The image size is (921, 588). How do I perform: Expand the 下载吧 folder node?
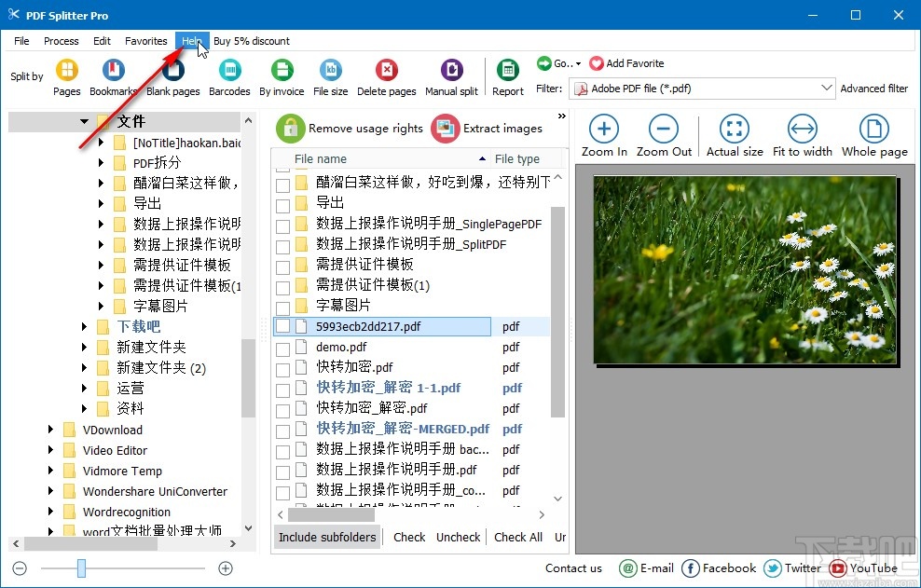(x=84, y=326)
